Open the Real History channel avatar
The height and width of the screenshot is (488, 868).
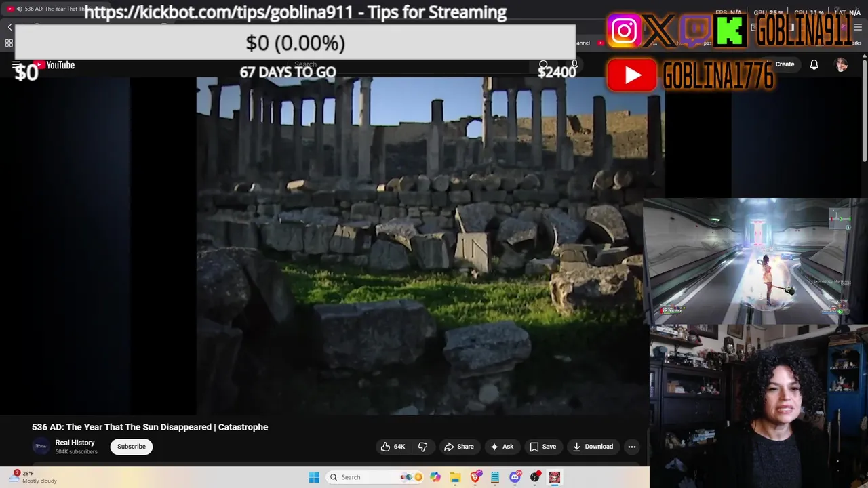point(41,447)
